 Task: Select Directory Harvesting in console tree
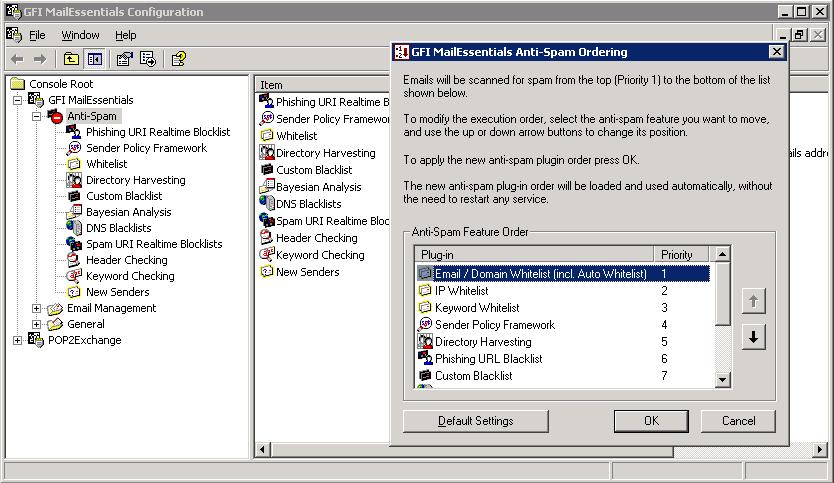pyautogui.click(x=136, y=180)
